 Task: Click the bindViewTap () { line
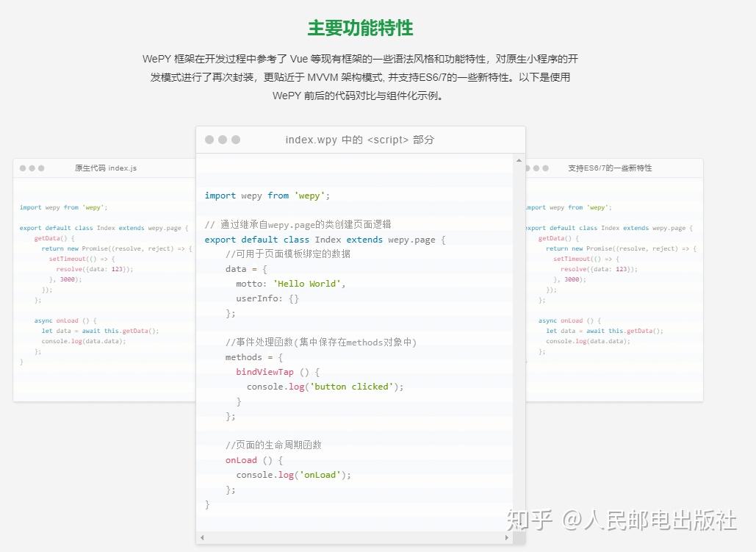tap(277, 372)
